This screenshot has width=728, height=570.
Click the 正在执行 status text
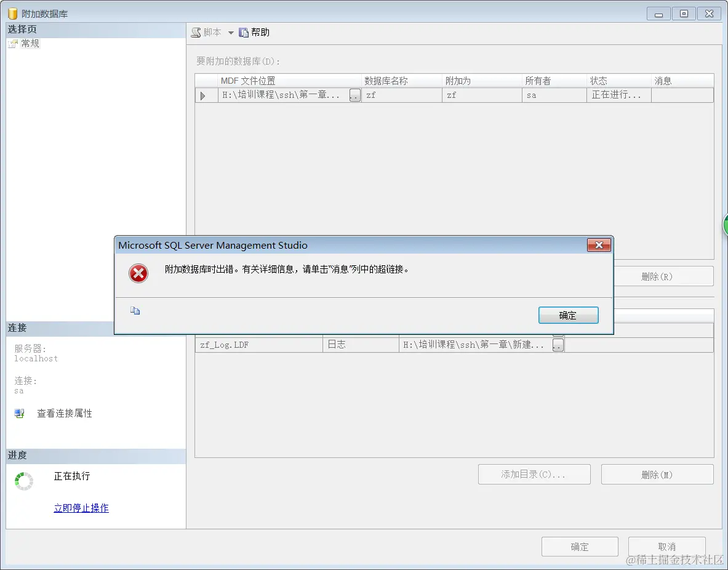(72, 476)
